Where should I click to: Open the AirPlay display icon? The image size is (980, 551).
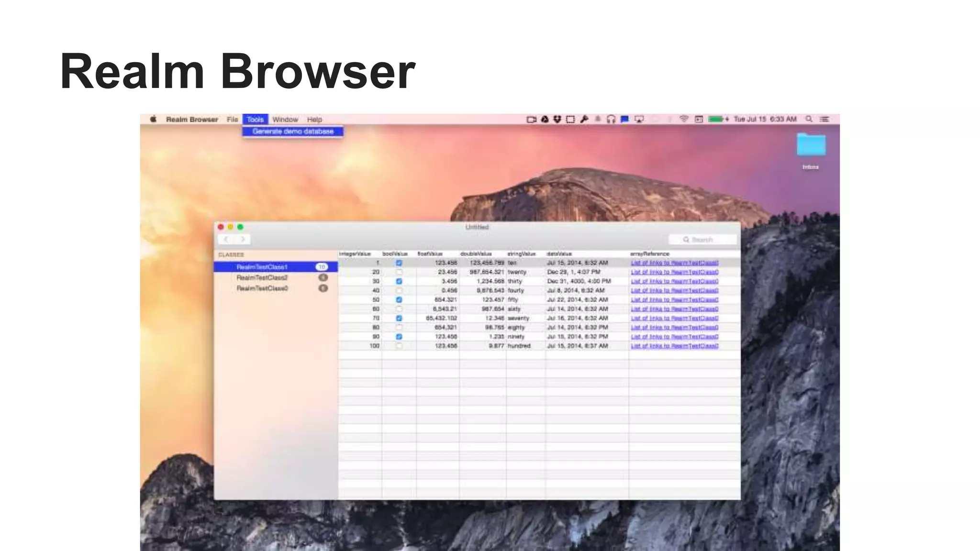pyautogui.click(x=639, y=119)
